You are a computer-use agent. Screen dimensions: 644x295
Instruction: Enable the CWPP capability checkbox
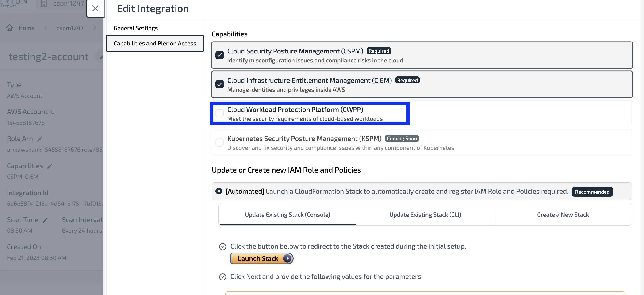(x=219, y=113)
